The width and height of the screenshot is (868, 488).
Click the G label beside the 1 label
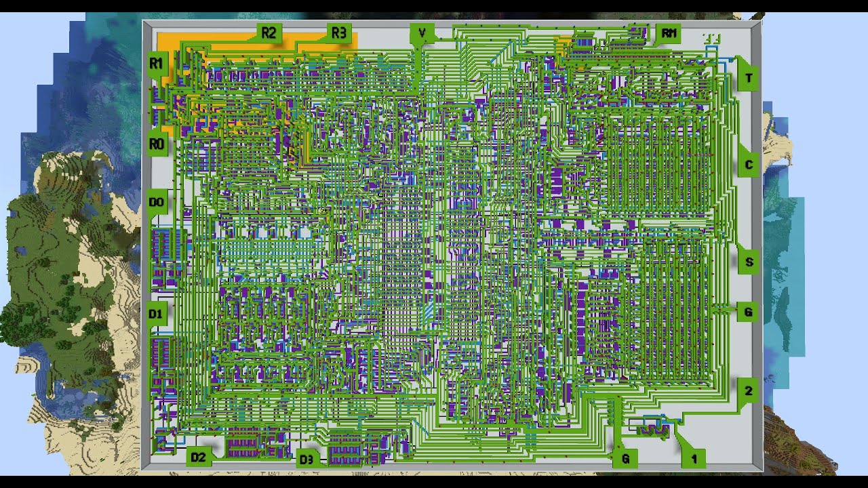click(x=625, y=459)
